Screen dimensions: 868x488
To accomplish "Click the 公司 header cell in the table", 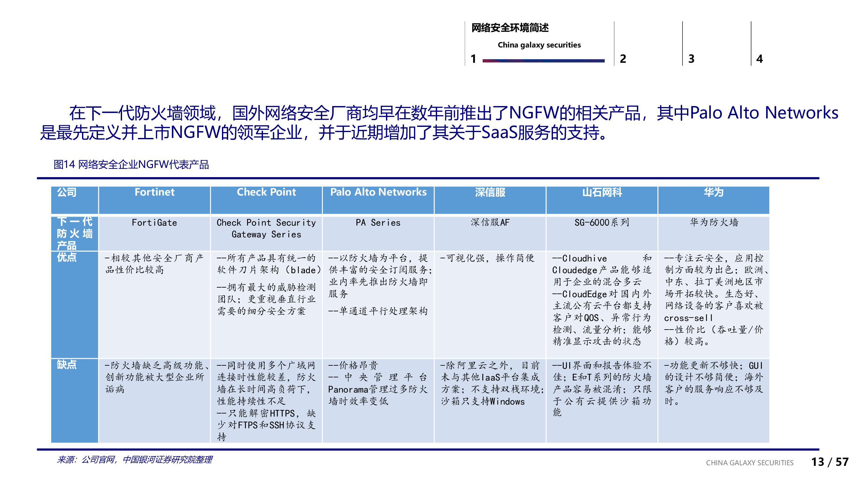I will [67, 193].
